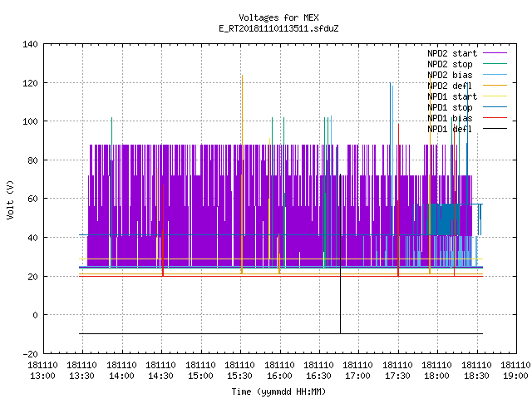
Task: Select the file name E_RT20181110113511.sfduZ
Action: coord(278,28)
